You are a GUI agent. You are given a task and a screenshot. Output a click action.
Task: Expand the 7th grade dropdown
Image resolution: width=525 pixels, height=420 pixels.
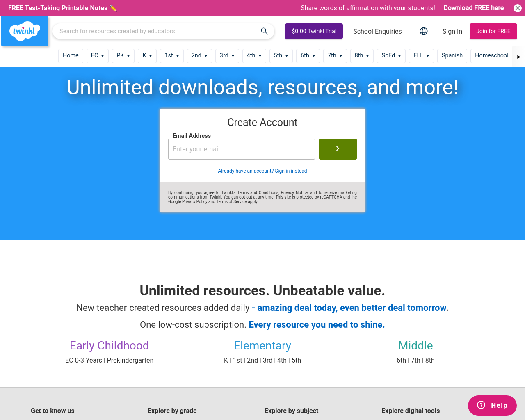pyautogui.click(x=335, y=55)
